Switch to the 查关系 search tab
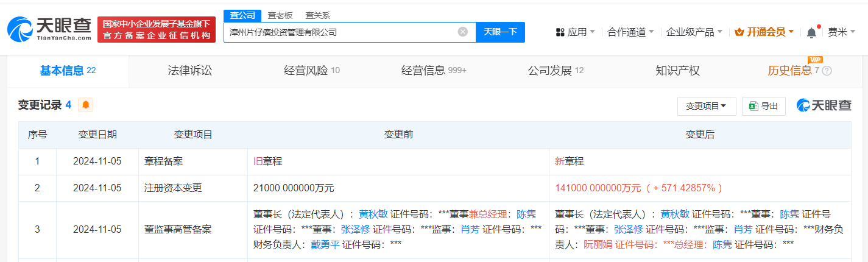Image resolution: width=868 pixels, height=262 pixels. coord(318,15)
